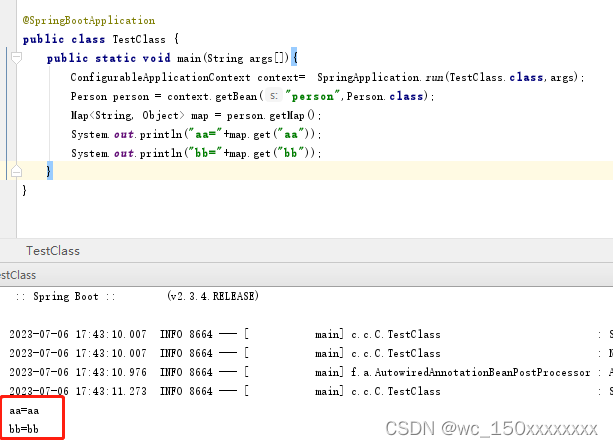Click the Map<String, Object> type declaration

pos(127,115)
